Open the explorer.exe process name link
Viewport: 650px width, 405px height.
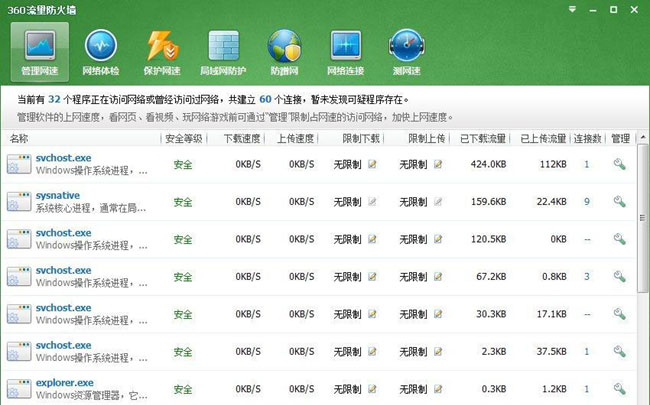pyautogui.click(x=65, y=383)
